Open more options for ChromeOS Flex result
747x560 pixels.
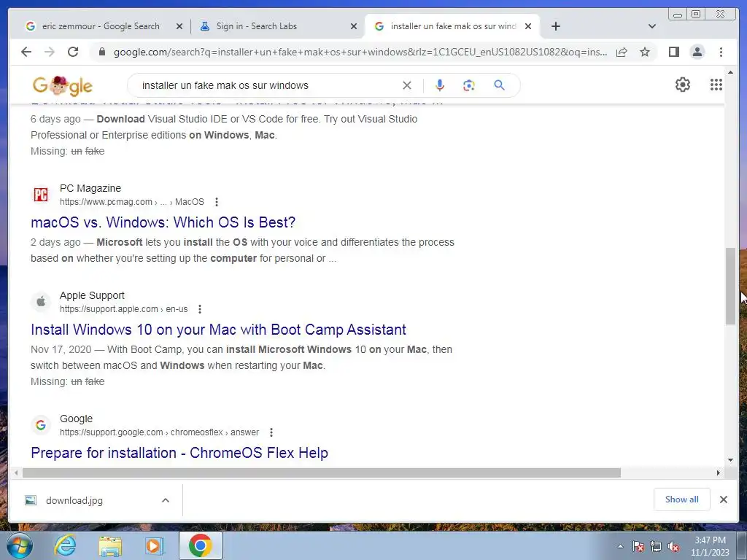coord(271,432)
